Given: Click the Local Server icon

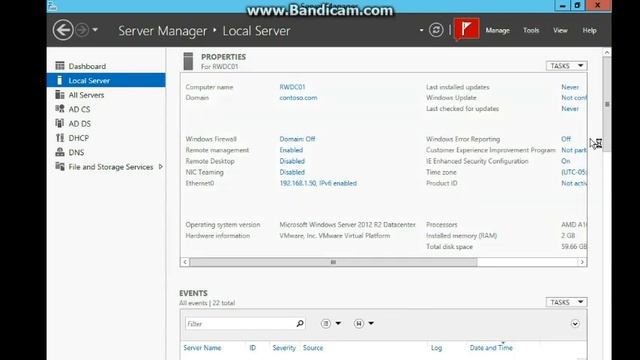Looking at the screenshot, I should tap(60, 80).
